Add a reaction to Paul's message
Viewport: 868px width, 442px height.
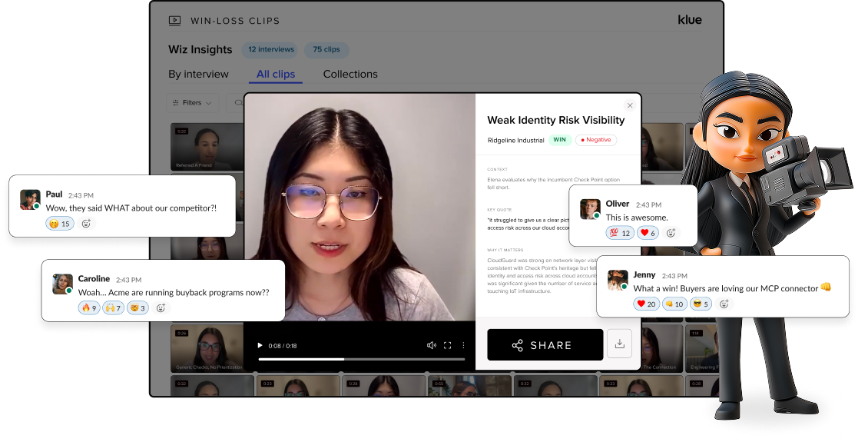[x=86, y=224]
